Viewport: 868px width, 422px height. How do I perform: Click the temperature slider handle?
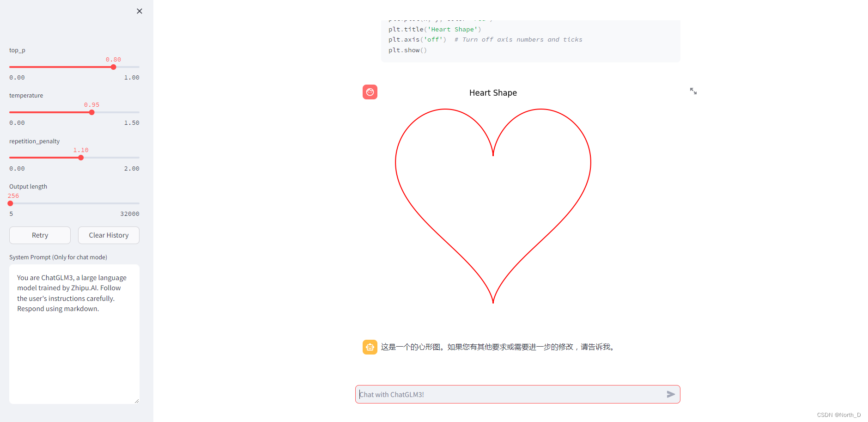click(92, 112)
